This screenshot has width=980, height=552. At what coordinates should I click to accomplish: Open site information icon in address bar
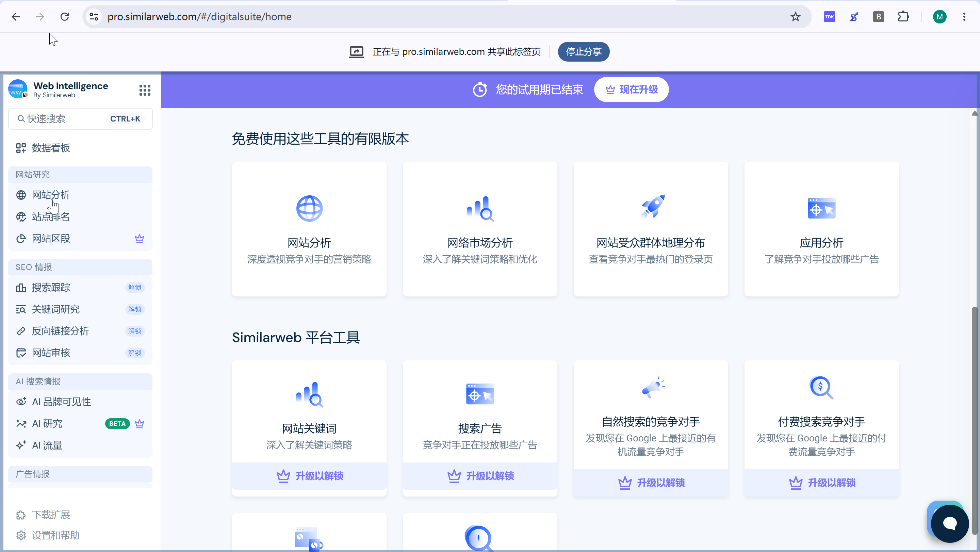(94, 17)
